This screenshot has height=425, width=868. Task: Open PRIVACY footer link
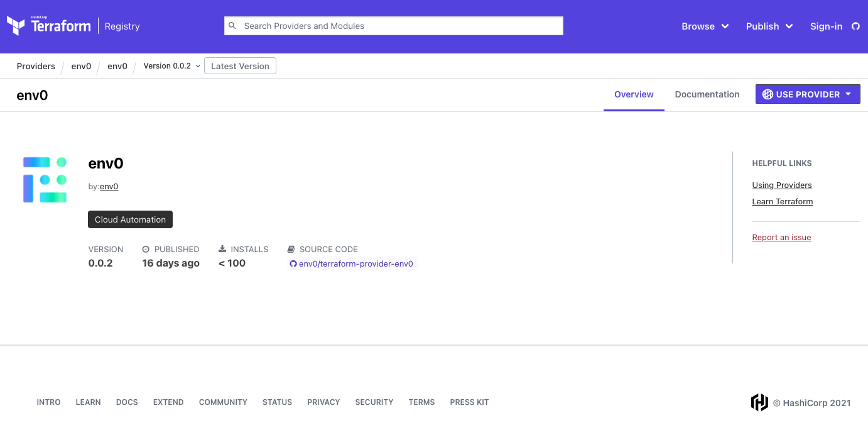pos(323,402)
